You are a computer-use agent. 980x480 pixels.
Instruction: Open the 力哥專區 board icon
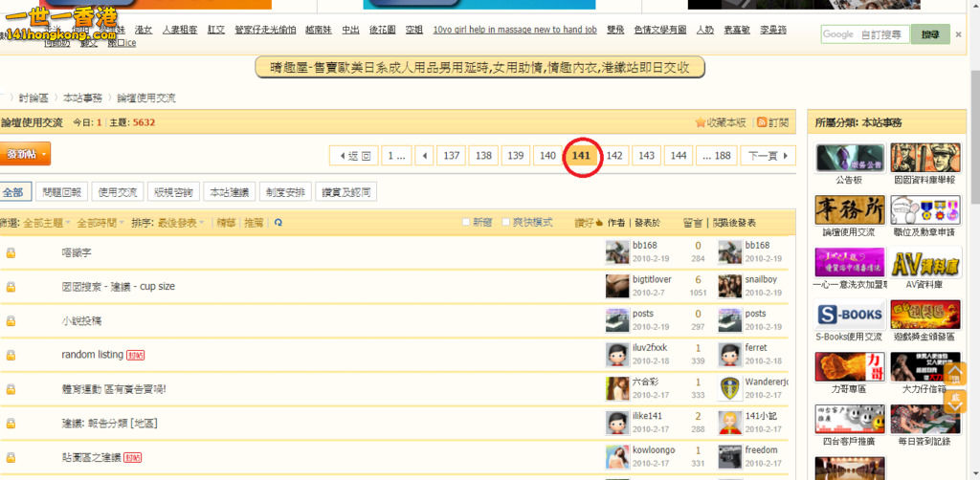(x=850, y=367)
